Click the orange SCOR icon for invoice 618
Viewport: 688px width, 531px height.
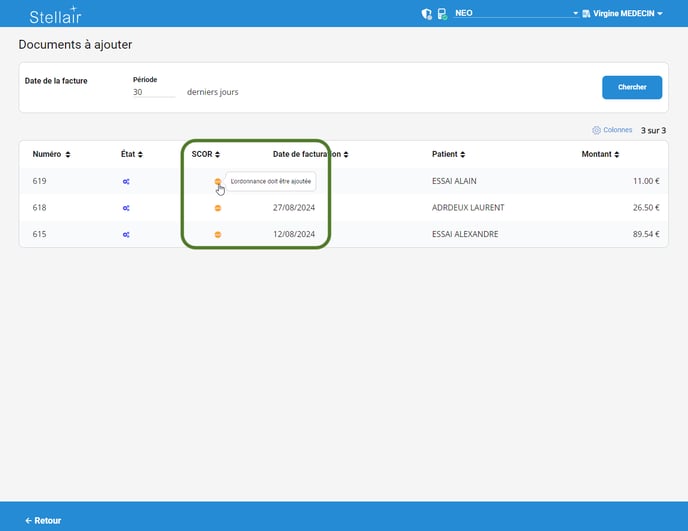click(x=218, y=208)
